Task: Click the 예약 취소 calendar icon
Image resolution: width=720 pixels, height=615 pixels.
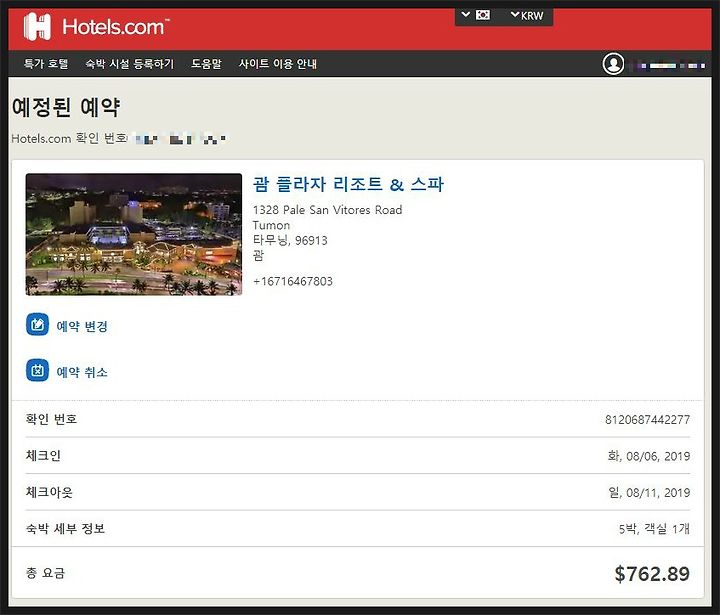Action: [x=37, y=370]
